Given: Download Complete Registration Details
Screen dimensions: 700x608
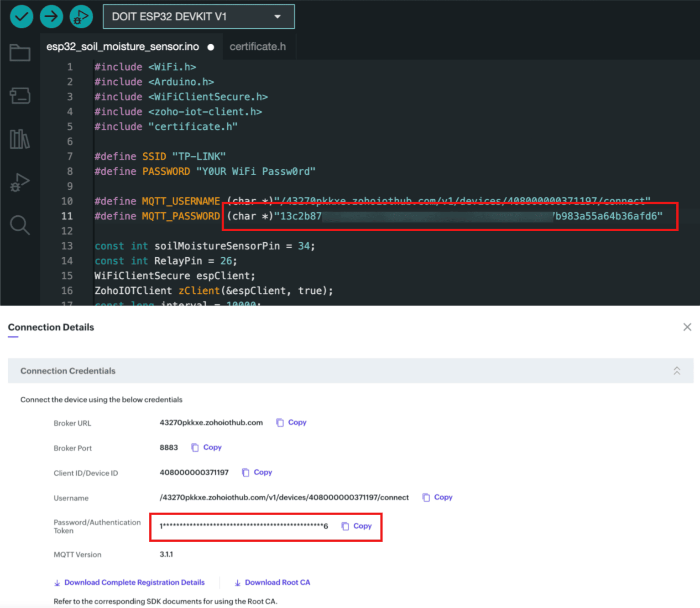Looking at the screenshot, I should pyautogui.click(x=130, y=582).
